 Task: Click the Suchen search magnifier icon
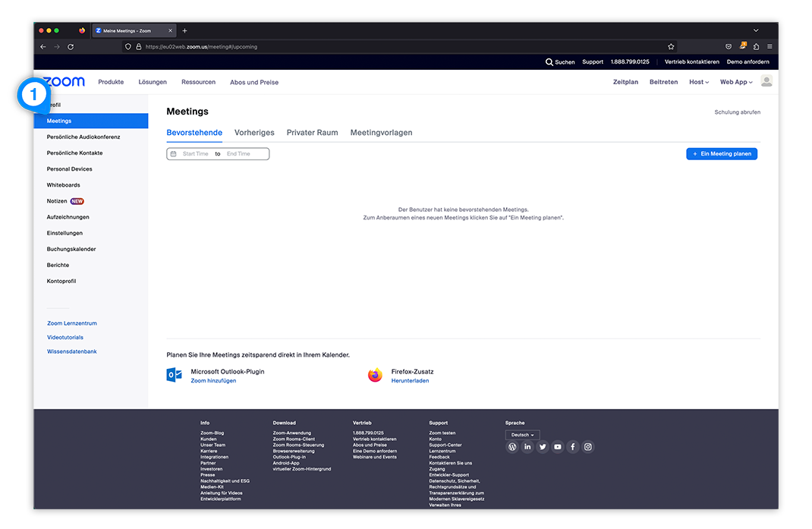549,62
